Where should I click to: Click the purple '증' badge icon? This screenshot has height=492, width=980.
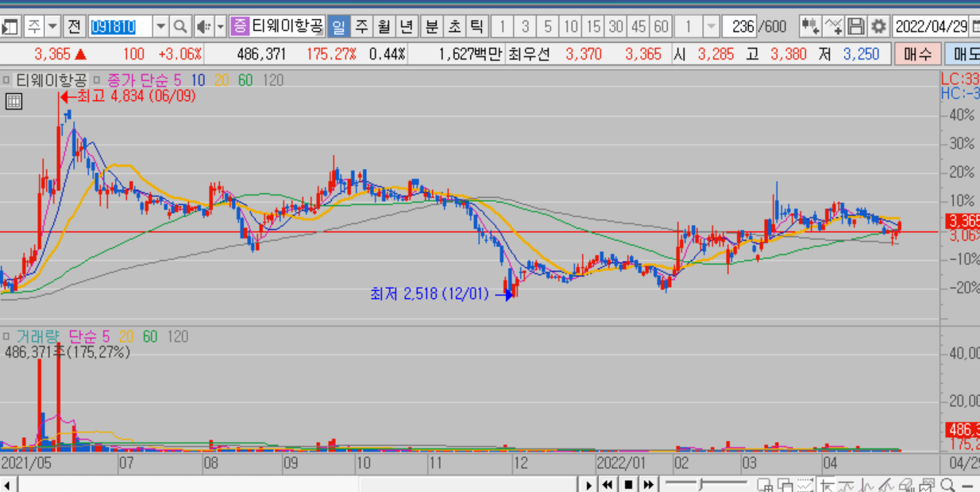[x=240, y=26]
